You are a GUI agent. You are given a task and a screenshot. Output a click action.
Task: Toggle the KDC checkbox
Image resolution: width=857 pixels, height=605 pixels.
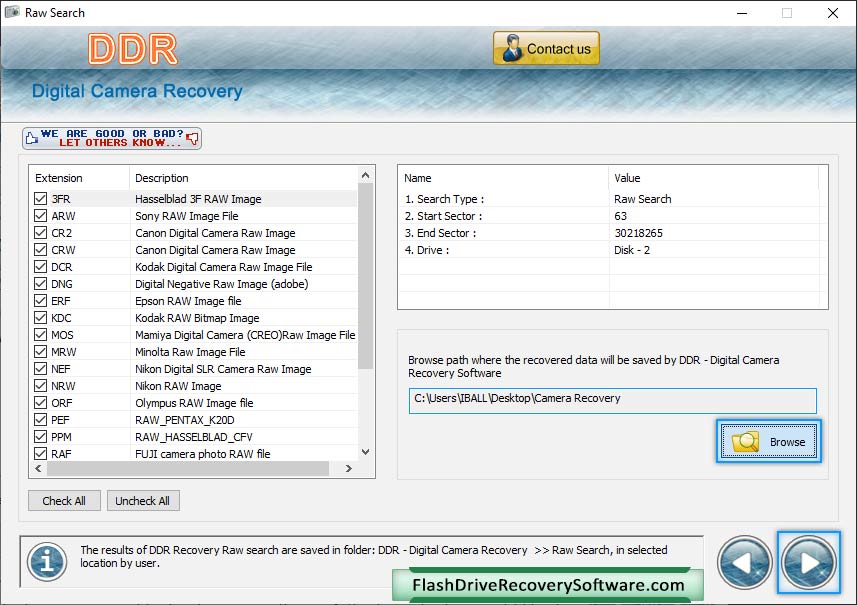tap(40, 317)
